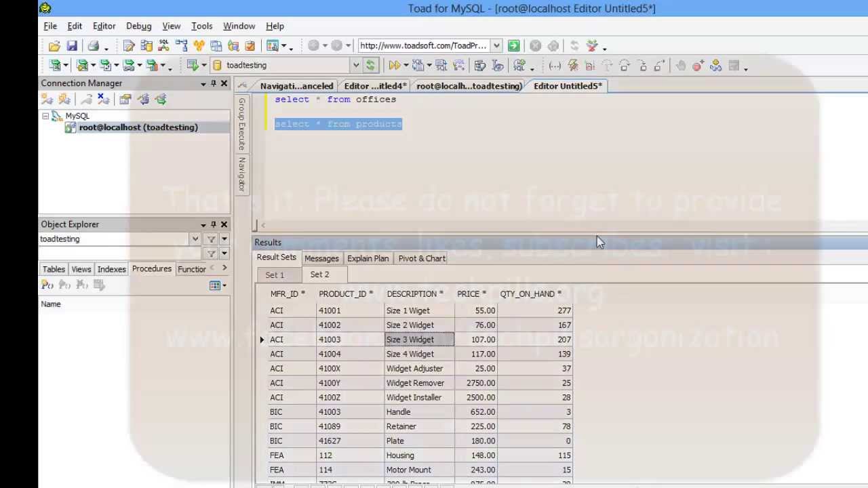Open a new SQL editor with the pencil-page icon

[x=129, y=46]
